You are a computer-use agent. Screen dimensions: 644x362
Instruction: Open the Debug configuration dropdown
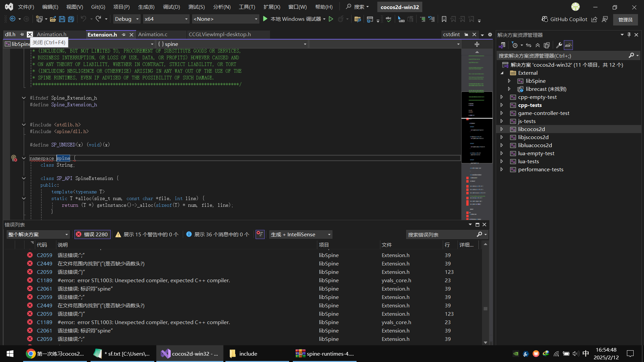126,19
